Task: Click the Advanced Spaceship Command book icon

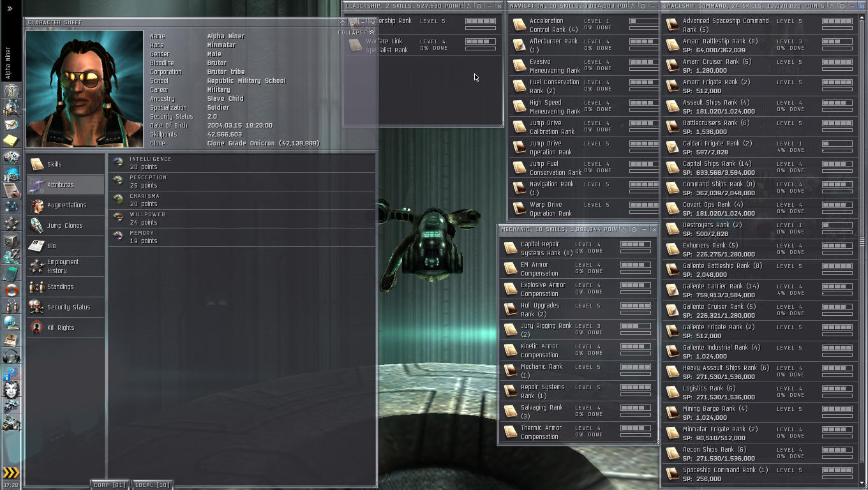Action: 672,25
